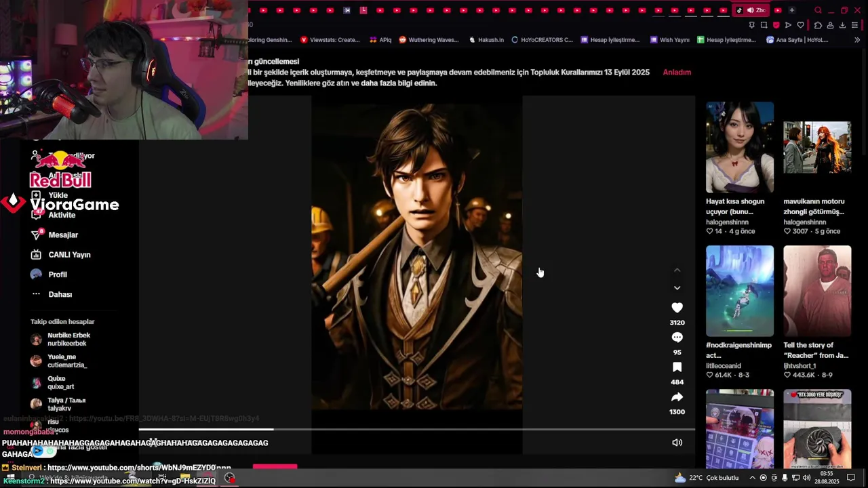Screen dimensions: 868x488
Task: Open the Profil avatar icon
Action: pyautogui.click(x=36, y=274)
